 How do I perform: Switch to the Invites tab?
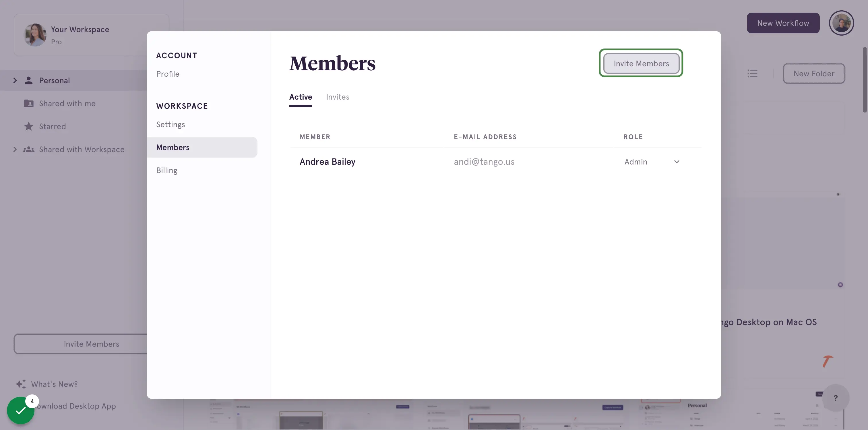(337, 97)
